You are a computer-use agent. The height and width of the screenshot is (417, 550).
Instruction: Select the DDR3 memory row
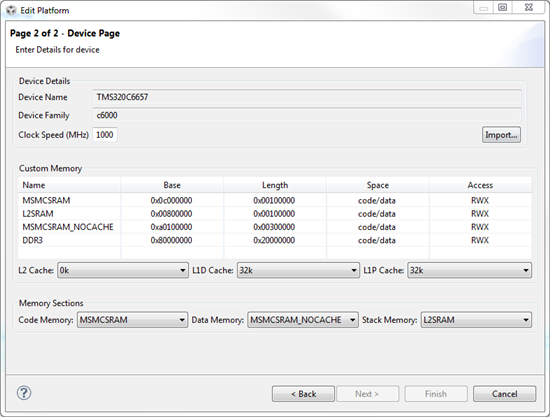275,240
